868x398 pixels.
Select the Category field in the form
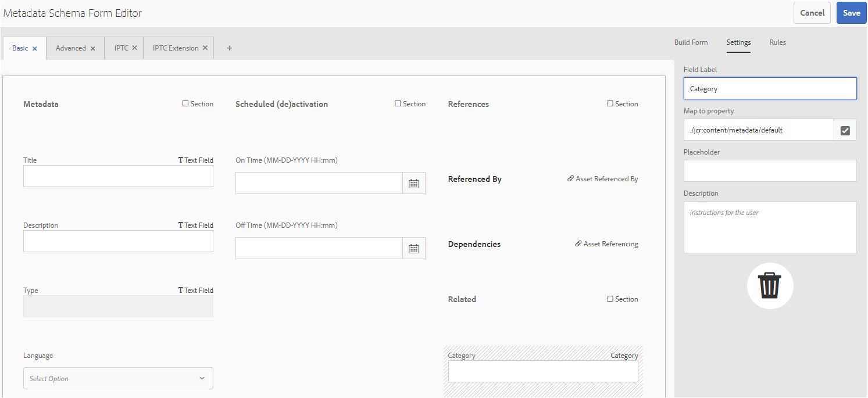click(x=542, y=371)
